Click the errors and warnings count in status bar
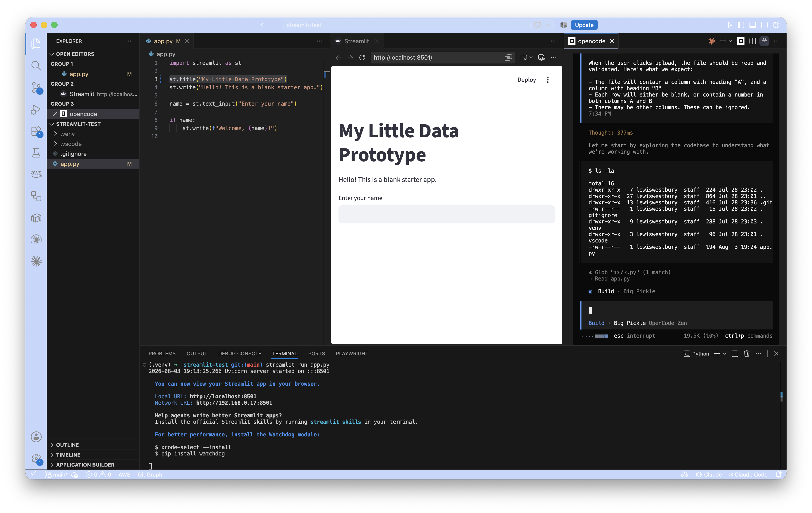The image size is (812, 513). coord(98,474)
